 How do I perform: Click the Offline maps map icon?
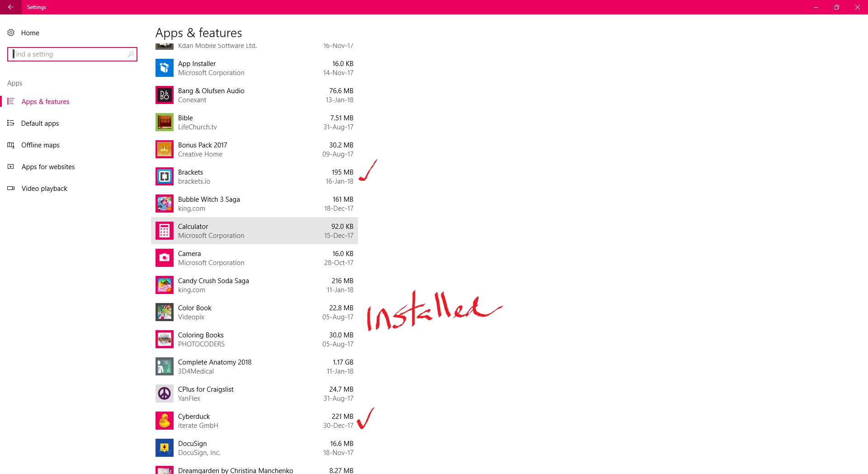(11, 145)
